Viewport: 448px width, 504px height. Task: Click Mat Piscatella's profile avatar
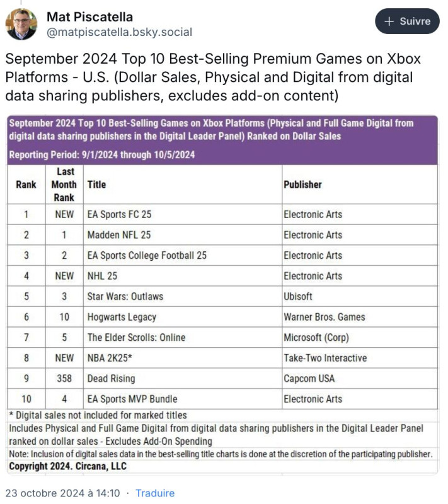[x=21, y=24]
